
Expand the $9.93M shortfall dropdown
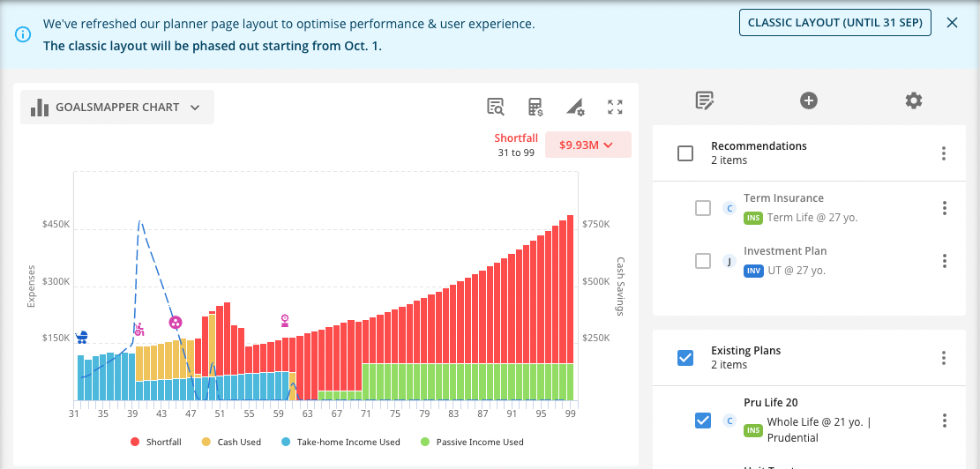587,145
